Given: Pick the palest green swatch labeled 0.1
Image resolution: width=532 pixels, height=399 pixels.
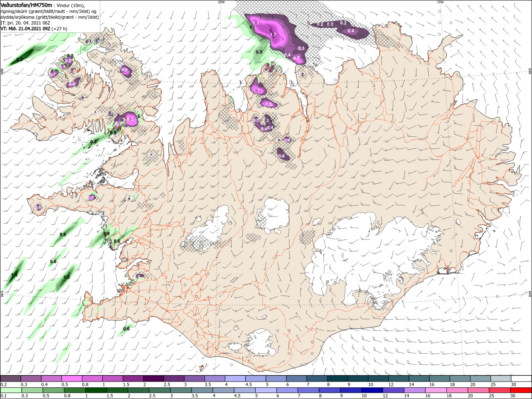Looking at the screenshot, I should [10, 391].
